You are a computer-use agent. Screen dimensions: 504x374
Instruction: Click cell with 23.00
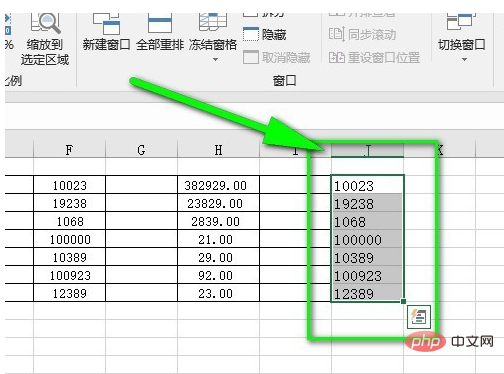[218, 293]
